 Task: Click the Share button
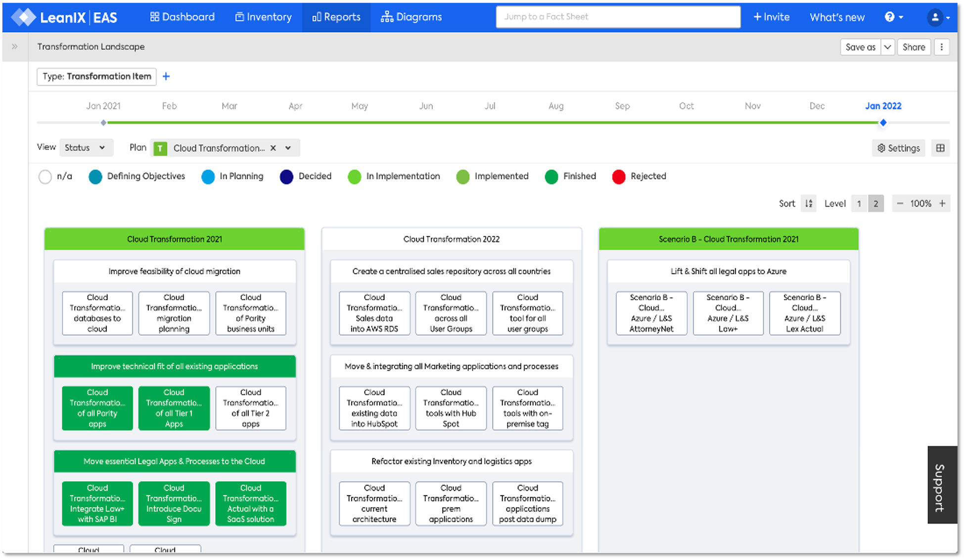coord(914,47)
